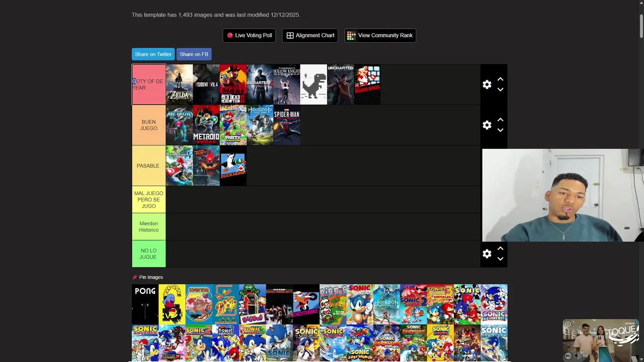644x362 pixels.
Task: Select Bowser's Fury cover
Action: point(206,166)
